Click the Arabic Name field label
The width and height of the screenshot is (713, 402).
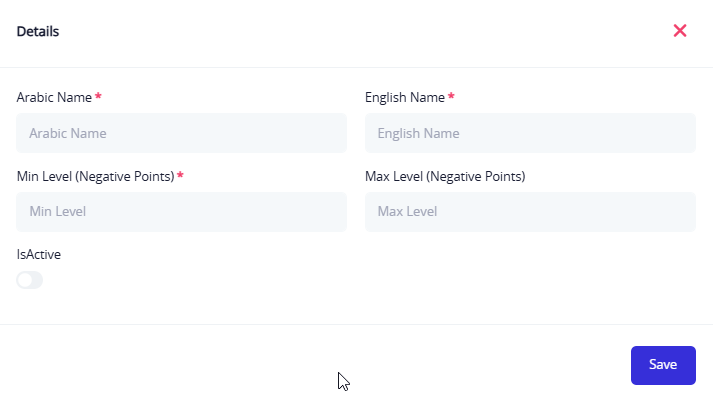[54, 98]
